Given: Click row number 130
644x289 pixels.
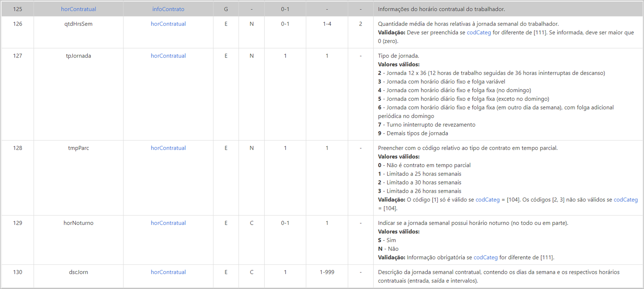Looking at the screenshot, I should (18, 272).
